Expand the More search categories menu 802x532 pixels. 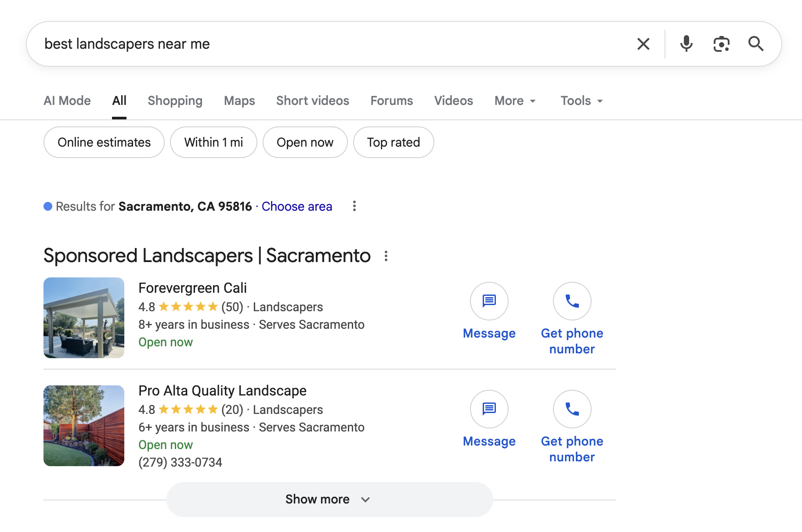[514, 101]
